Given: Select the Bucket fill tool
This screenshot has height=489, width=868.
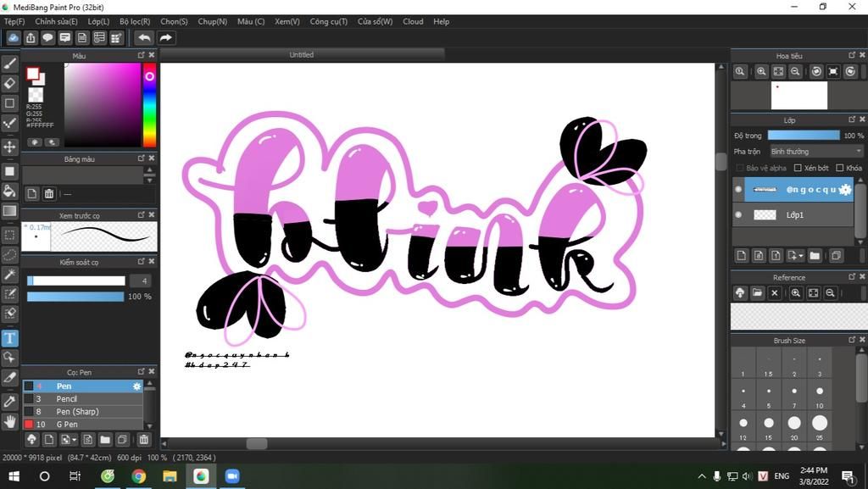Looking at the screenshot, I should coord(9,192).
